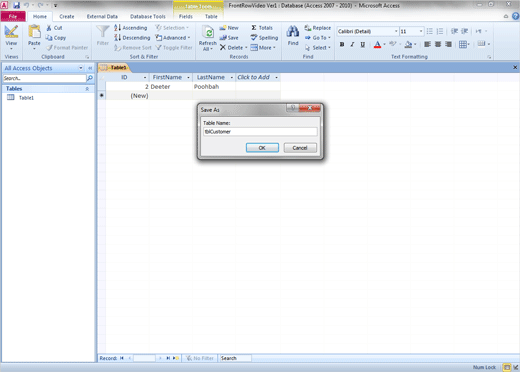Click Replace in the Find group
520x372 pixels.
tap(318, 28)
